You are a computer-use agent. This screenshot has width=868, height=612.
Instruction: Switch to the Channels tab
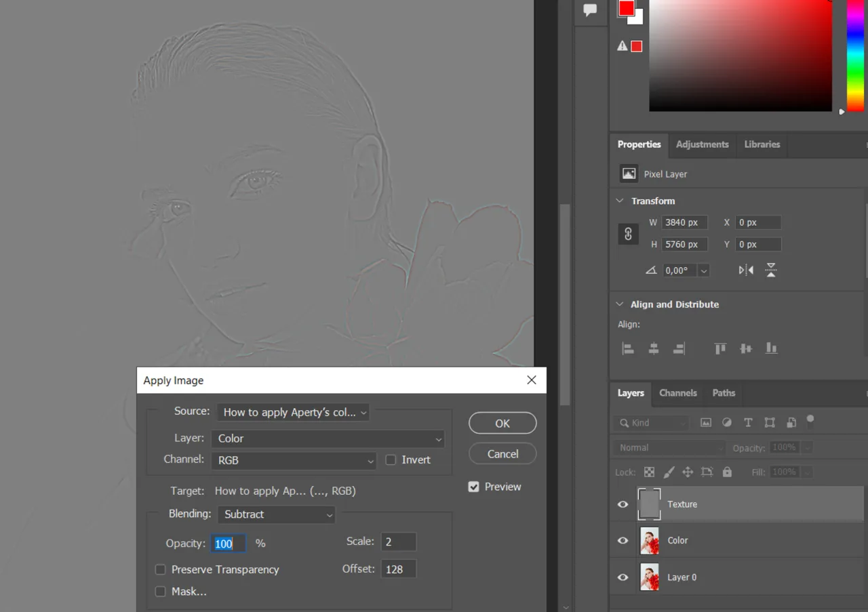[x=678, y=393]
